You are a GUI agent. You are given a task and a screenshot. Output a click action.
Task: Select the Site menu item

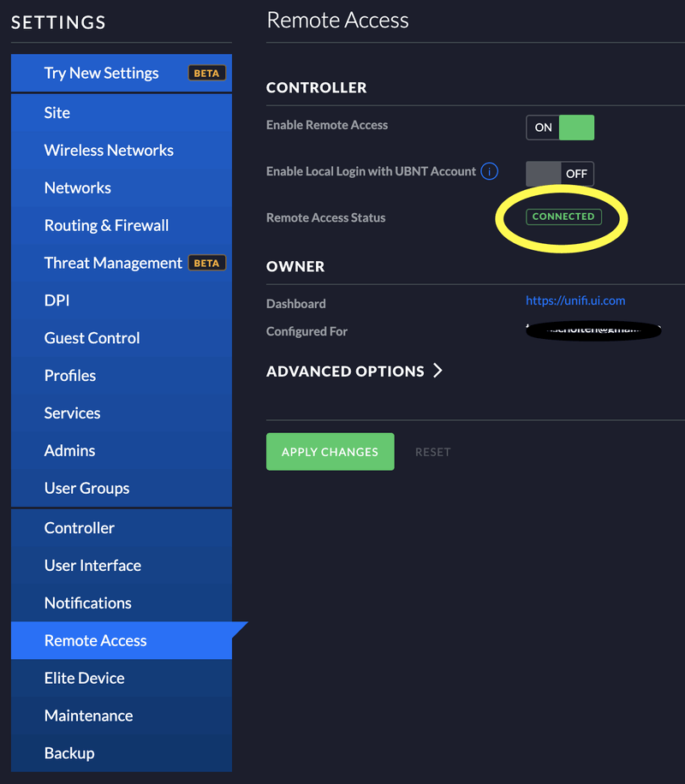tap(57, 113)
